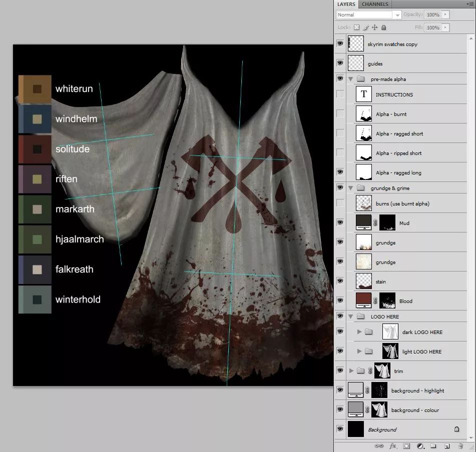Create new fill or adjustment layer
The image size is (476, 452).
420,446
